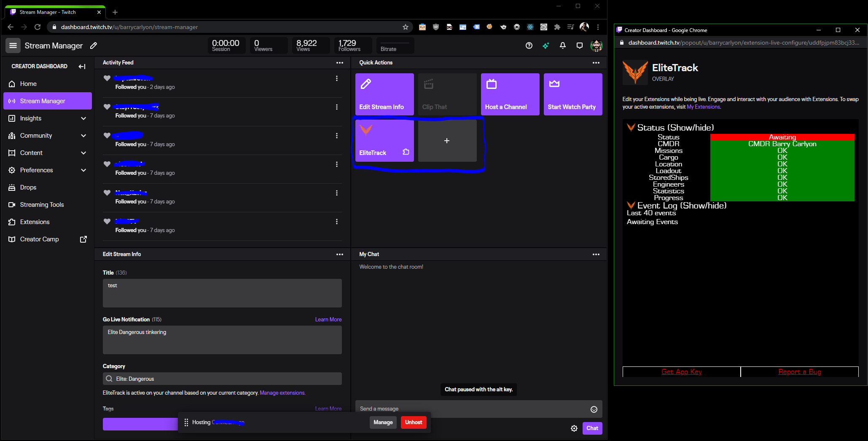Click the address bar of main browser
This screenshot has width=868, height=441.
(x=230, y=27)
